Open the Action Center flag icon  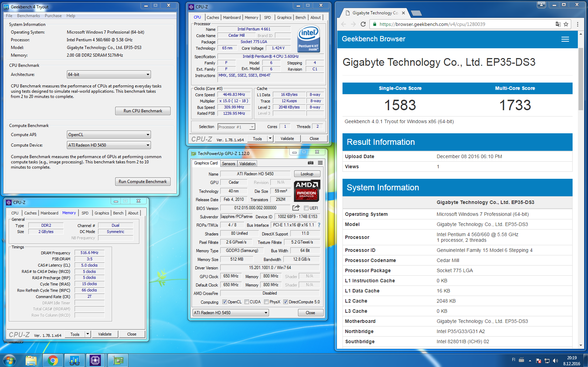click(x=539, y=361)
